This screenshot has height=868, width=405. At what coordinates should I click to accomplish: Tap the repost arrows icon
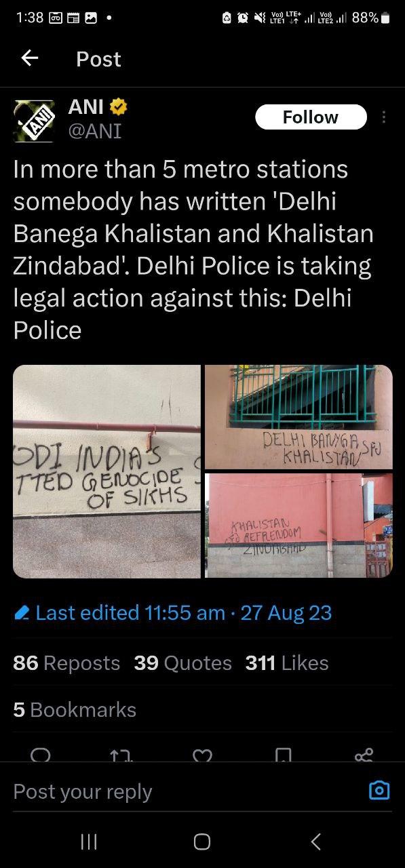pos(121,754)
